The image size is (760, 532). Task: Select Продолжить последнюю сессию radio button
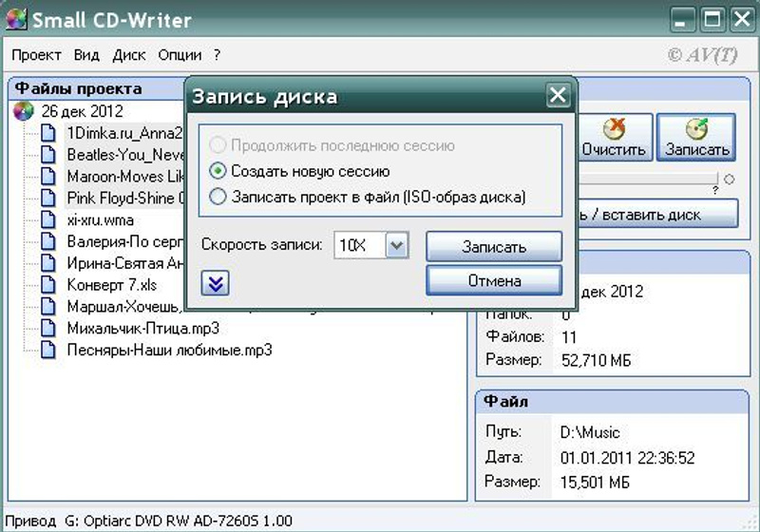click(x=218, y=144)
